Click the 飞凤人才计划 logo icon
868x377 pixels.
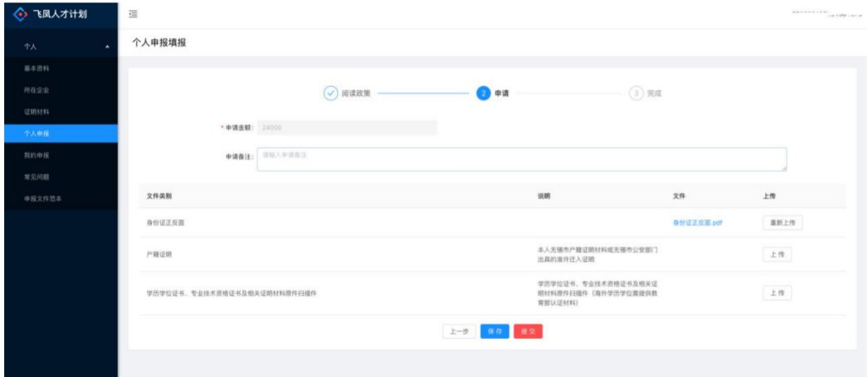click(x=17, y=15)
